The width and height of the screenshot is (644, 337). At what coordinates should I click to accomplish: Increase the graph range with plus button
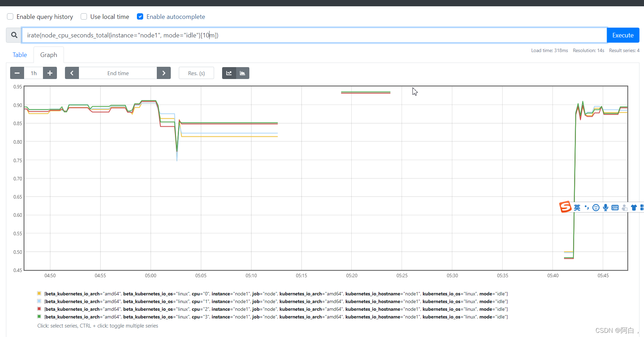(x=50, y=73)
